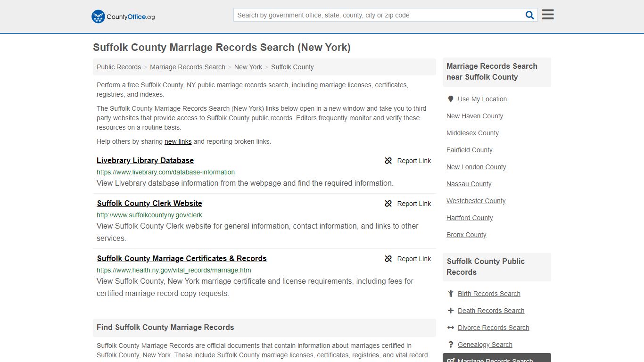The image size is (644, 362).
Task: Open Nassau County
Action: [469, 184]
